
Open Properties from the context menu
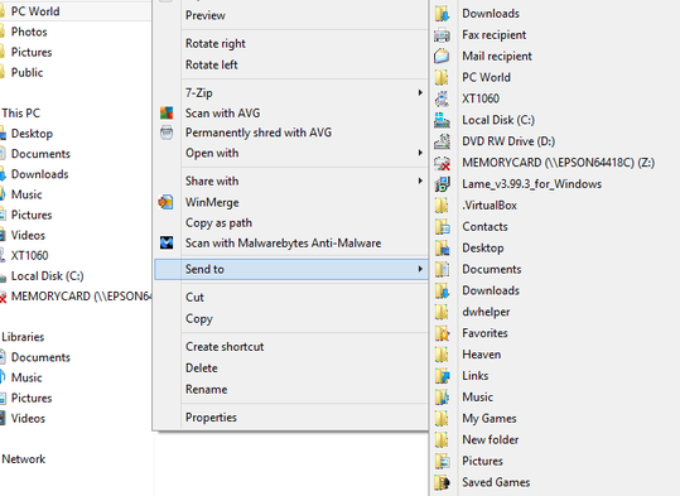pyautogui.click(x=211, y=418)
